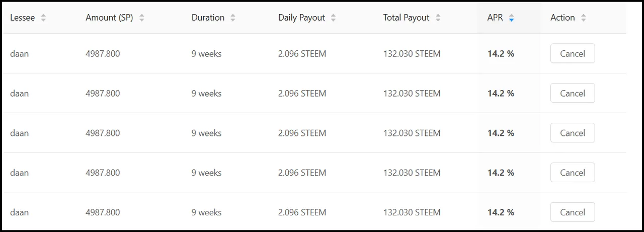
Task: Open lessee daan in first row
Action: click(19, 53)
